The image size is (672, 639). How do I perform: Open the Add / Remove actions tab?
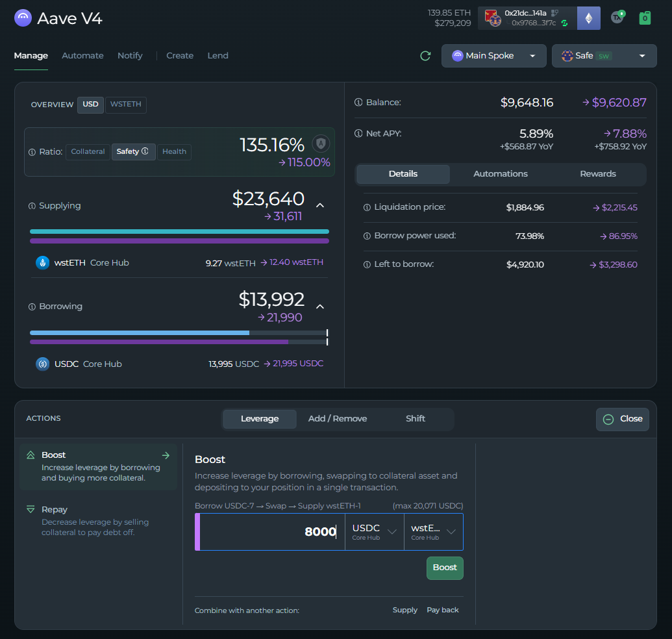tap(337, 419)
